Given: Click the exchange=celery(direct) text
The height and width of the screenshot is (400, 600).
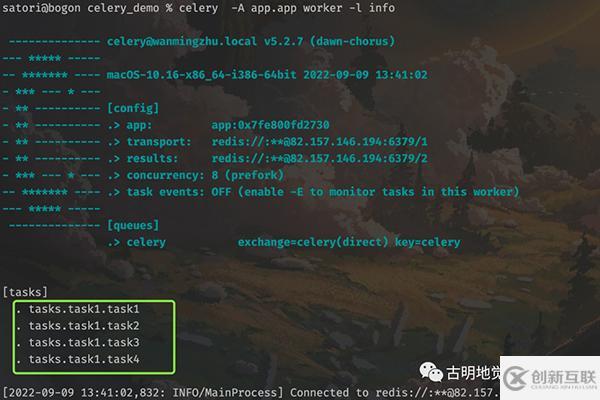Looking at the screenshot, I should pos(313,242).
